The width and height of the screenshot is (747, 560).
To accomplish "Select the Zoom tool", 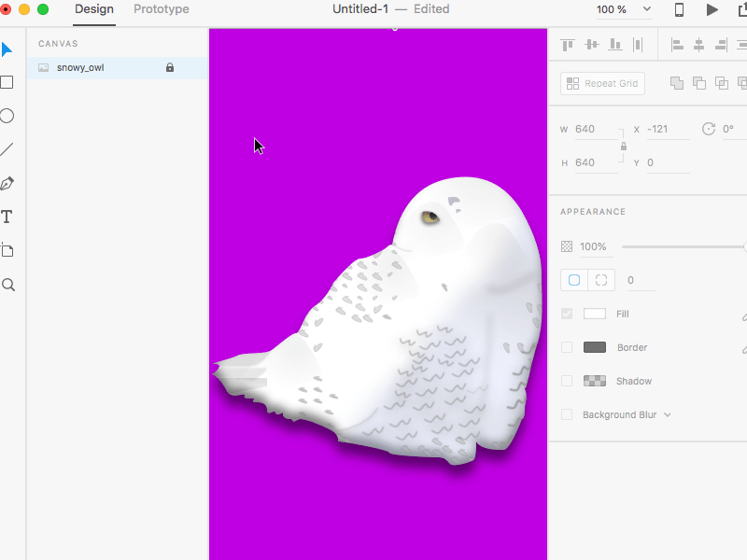I will [7, 285].
